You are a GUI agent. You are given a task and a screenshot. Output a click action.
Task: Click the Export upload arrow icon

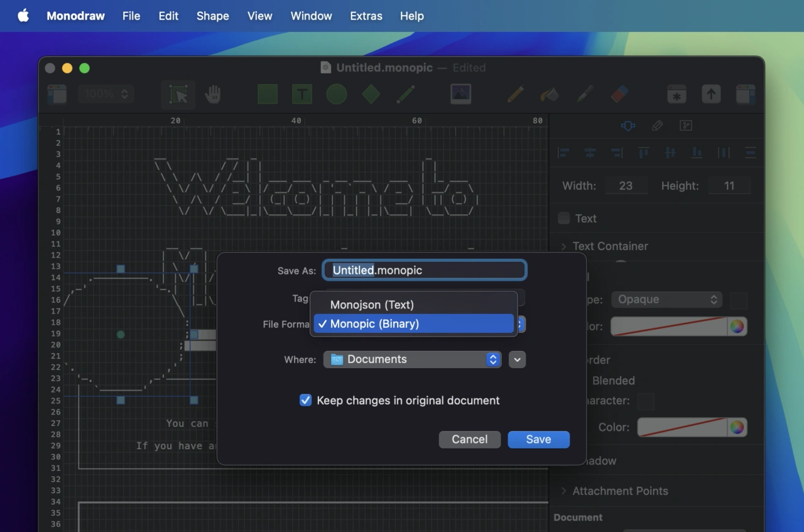click(710, 94)
